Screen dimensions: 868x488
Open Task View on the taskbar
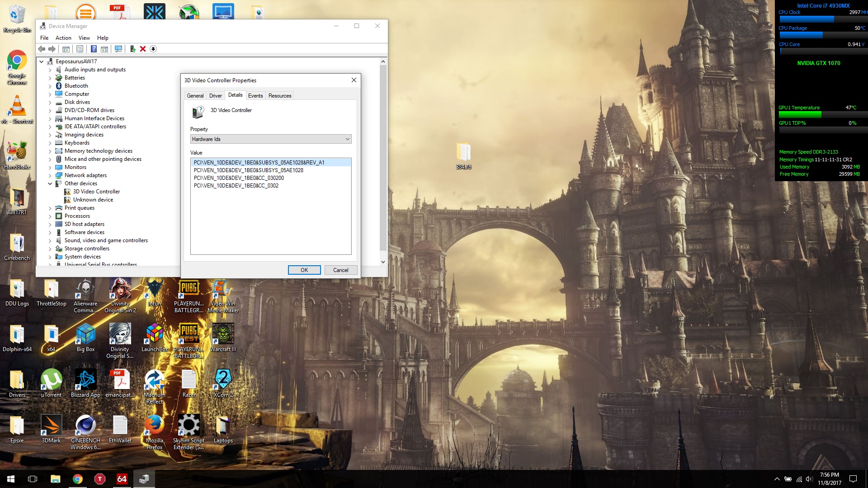point(33,479)
